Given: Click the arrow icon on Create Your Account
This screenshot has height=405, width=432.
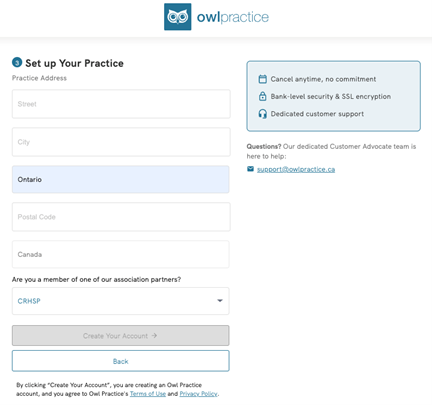Looking at the screenshot, I should pyautogui.click(x=154, y=335).
